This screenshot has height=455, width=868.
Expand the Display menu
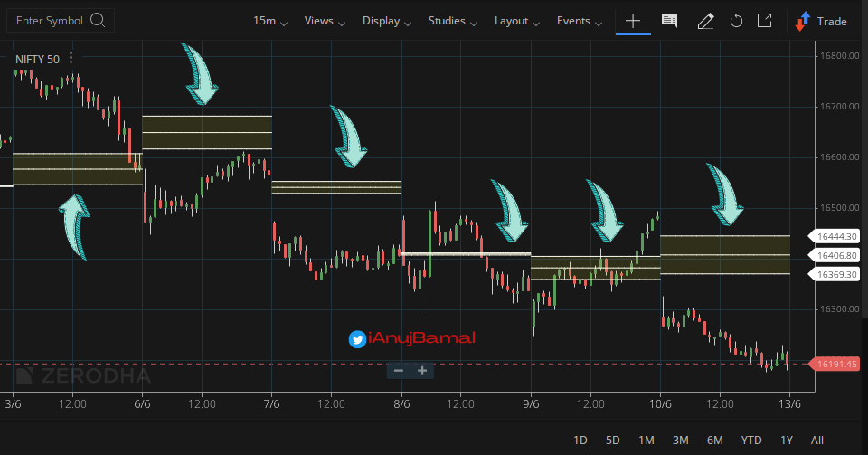[386, 21]
